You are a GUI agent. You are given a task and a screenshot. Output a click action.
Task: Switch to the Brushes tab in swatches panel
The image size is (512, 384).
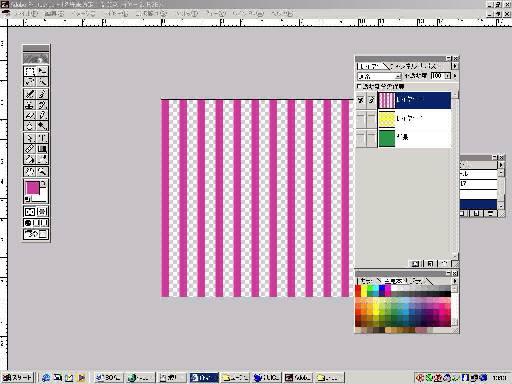419,281
